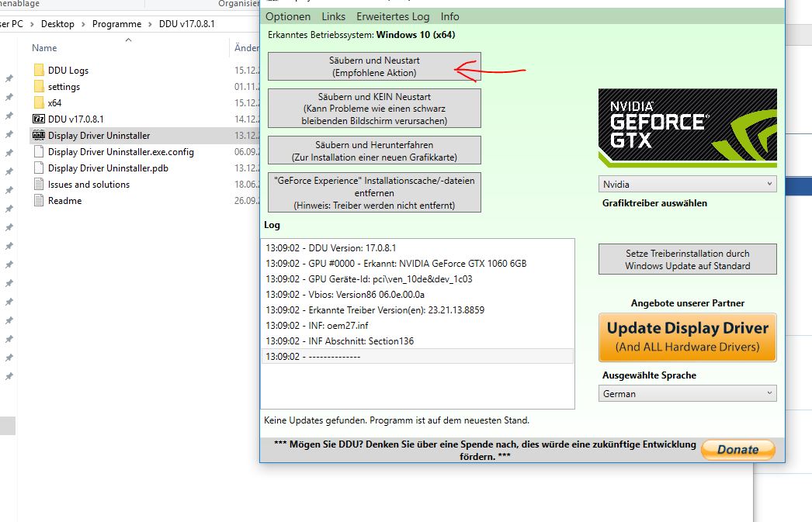The height and width of the screenshot is (522, 812).
Task: Select the Display Driver Uninstaller application icon
Action: (39, 136)
